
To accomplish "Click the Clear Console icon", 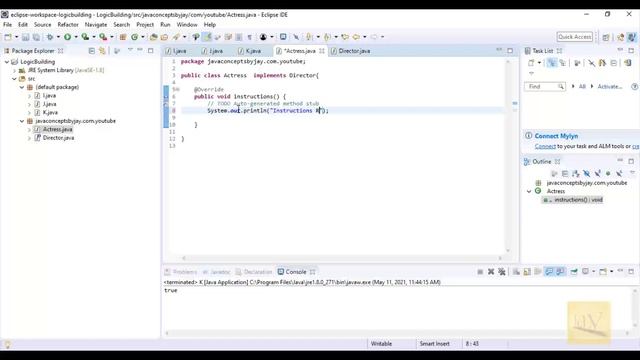I will pyautogui.click(x=516, y=271).
